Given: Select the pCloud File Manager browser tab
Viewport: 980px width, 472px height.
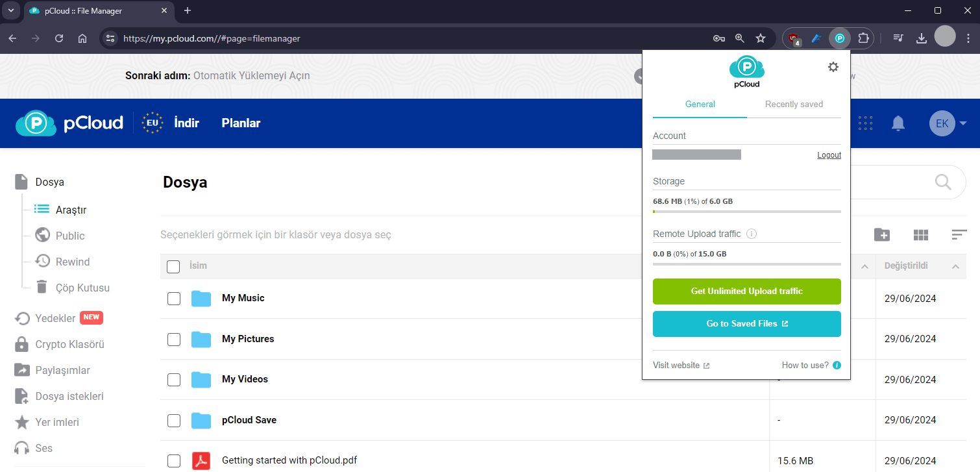Looking at the screenshot, I should 97,11.
